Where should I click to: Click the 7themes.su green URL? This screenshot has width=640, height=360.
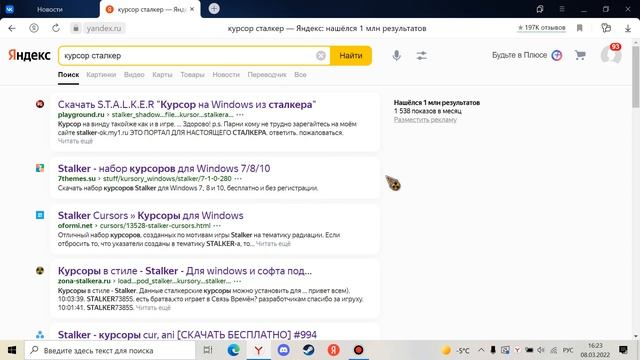(76, 178)
